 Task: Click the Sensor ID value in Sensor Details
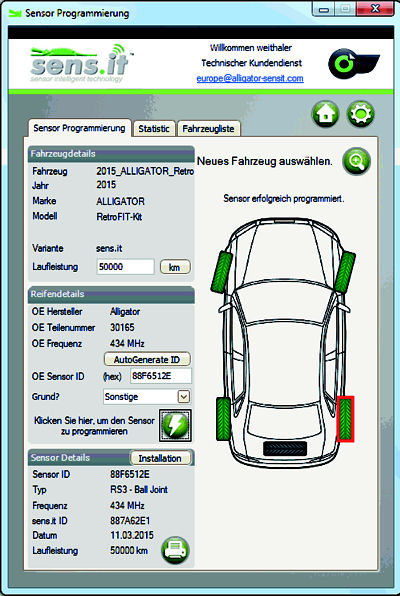[130, 474]
